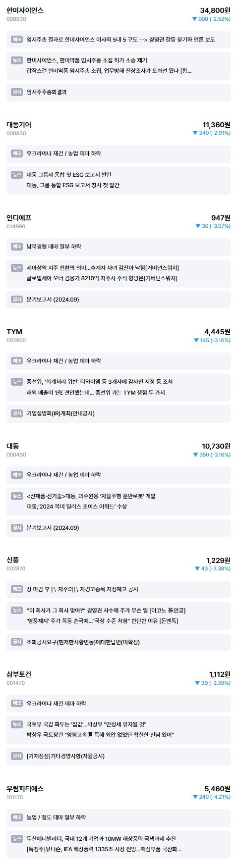Click the 공시 badge under 대동
Image resolution: width=237 pixels, height=868 pixels.
tap(17, 528)
